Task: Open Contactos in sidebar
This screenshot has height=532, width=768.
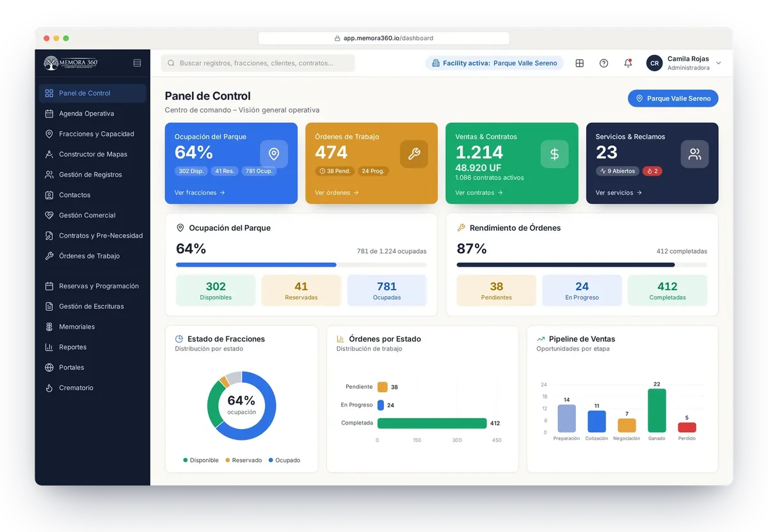Action: (x=92, y=195)
